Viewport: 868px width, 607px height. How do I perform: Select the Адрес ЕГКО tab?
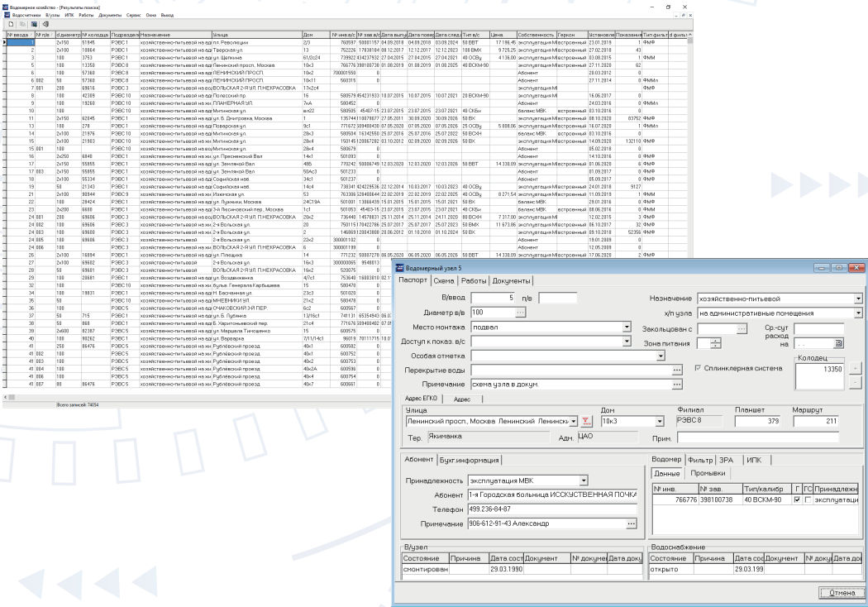(x=421, y=399)
